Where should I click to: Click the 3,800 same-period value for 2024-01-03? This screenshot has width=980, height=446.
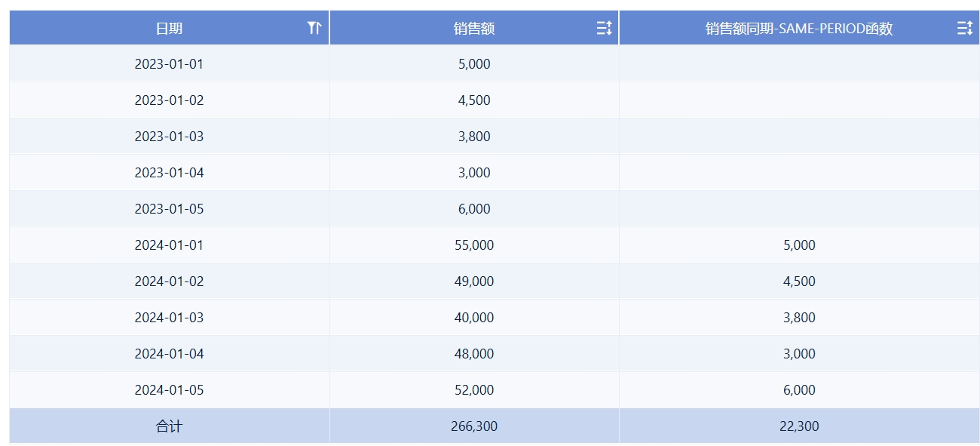click(799, 318)
